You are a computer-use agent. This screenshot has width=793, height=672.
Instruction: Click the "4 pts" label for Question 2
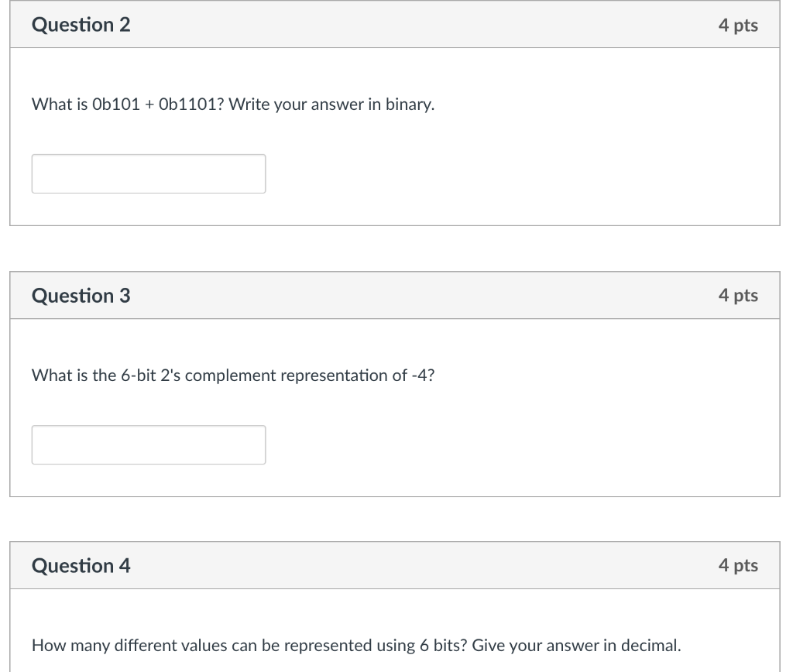tap(737, 26)
